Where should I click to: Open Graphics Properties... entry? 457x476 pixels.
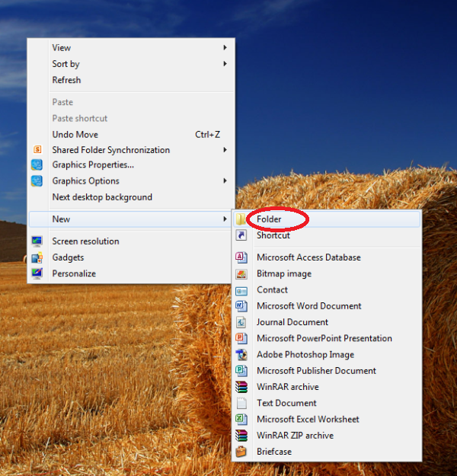pyautogui.click(x=130, y=165)
